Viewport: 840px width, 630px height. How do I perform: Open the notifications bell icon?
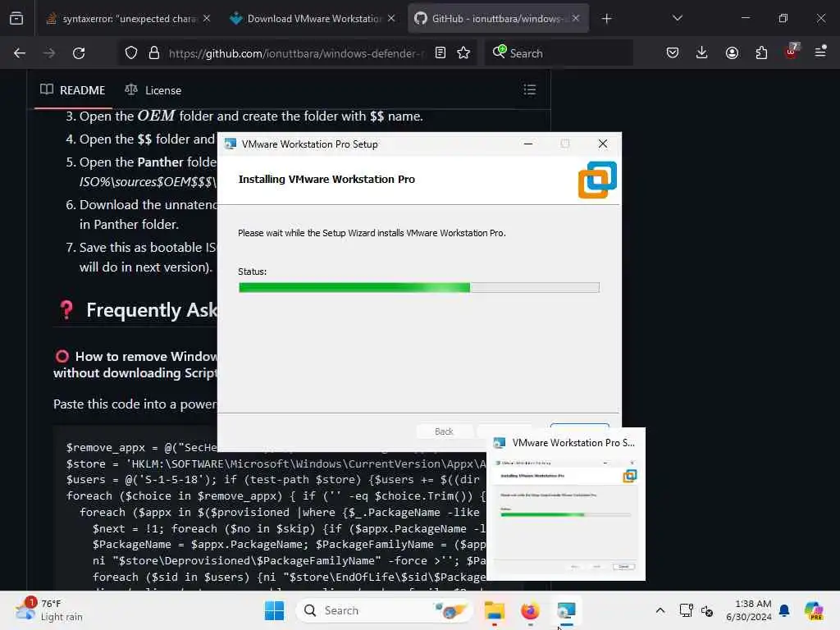click(784, 610)
